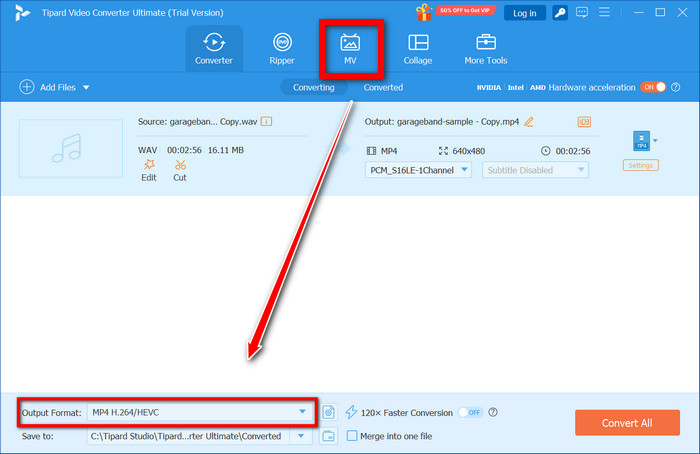Click the Save to path field
Screen dimensions: 700x454
(x=189, y=436)
